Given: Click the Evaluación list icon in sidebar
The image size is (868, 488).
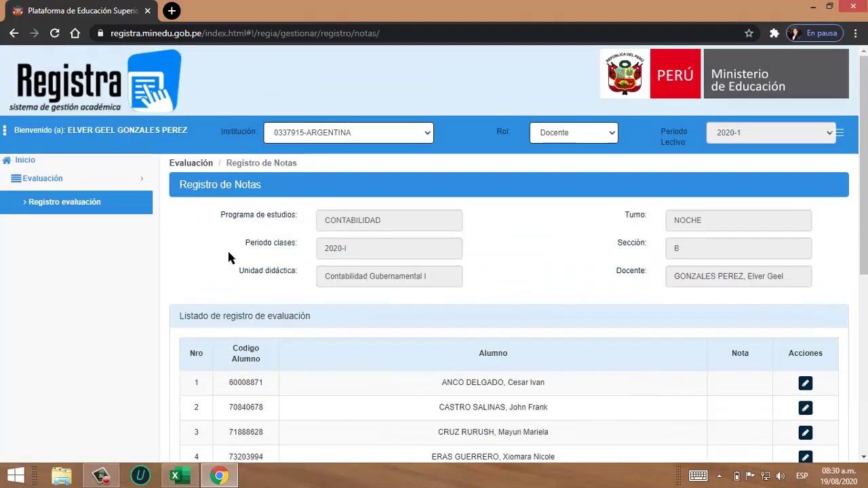Looking at the screenshot, I should click(x=16, y=178).
